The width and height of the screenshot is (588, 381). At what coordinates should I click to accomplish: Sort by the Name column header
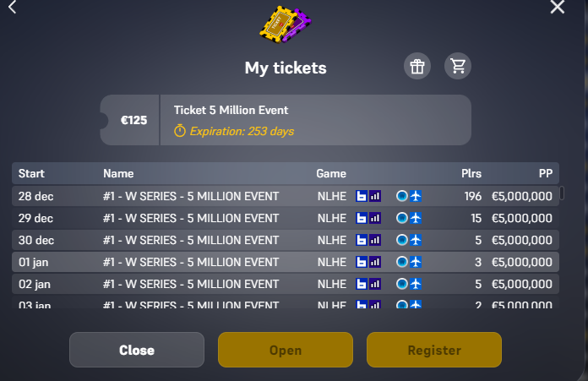coord(118,174)
